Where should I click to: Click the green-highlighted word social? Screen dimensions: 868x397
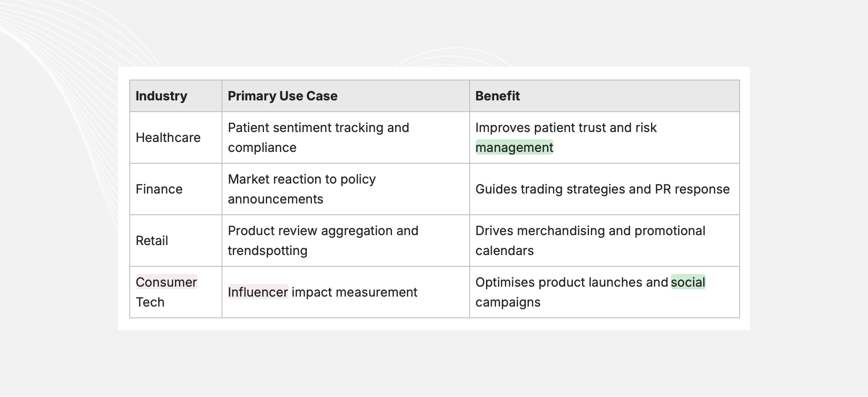point(688,282)
